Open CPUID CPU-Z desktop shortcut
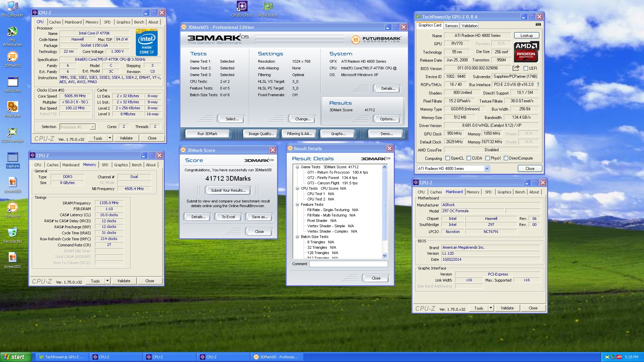The height and width of the screenshot is (362, 644). tap(242, 9)
